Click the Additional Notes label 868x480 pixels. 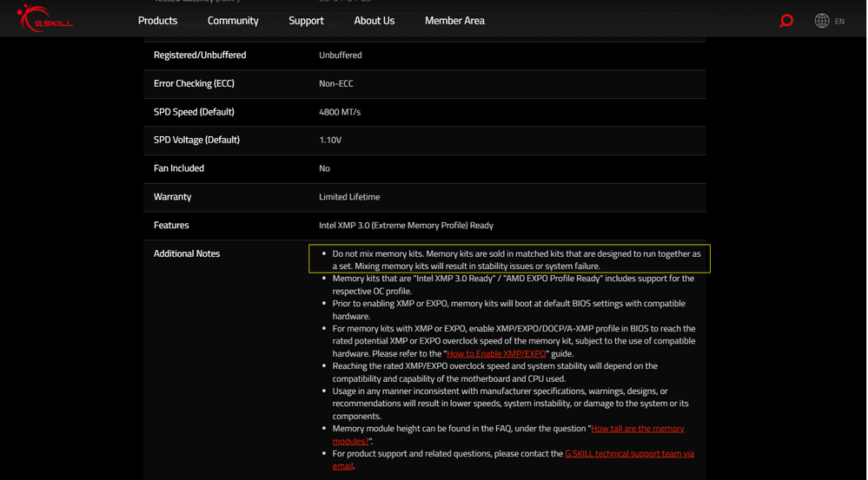pos(187,253)
